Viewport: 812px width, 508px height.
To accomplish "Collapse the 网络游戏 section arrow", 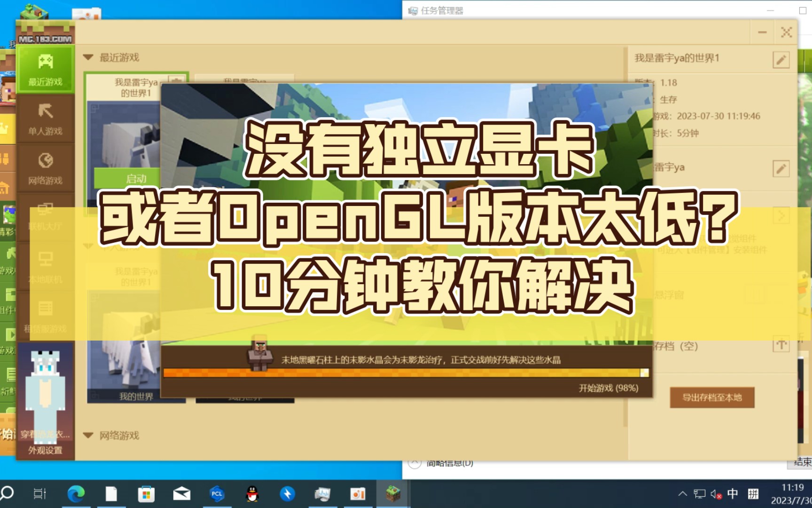I will pos(88,436).
